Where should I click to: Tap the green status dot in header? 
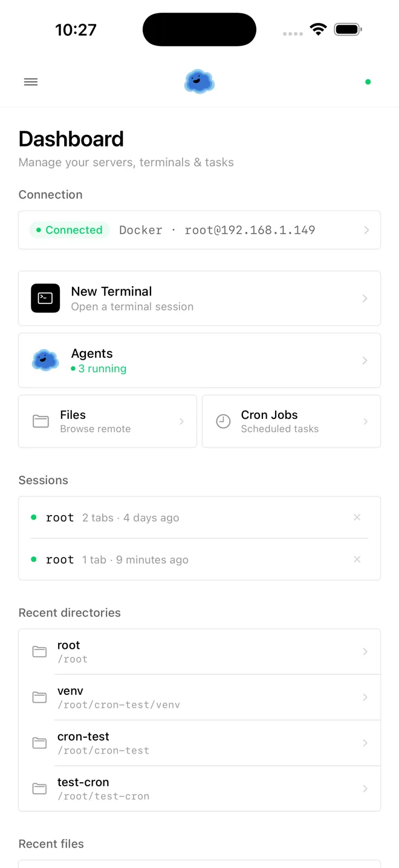(368, 82)
